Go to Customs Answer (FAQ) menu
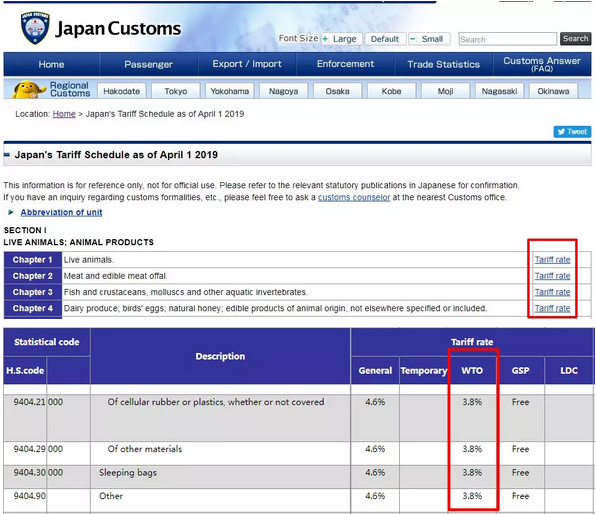This screenshot has width=596, height=514. (542, 64)
